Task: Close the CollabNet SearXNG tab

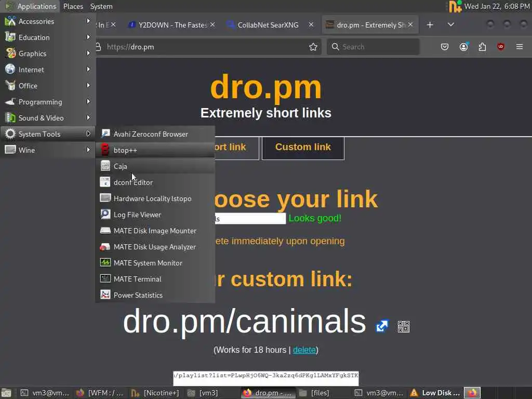Action: click(x=311, y=25)
